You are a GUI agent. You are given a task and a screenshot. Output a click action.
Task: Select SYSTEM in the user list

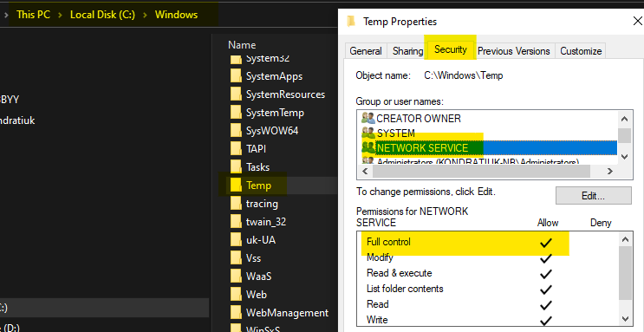coord(396,133)
